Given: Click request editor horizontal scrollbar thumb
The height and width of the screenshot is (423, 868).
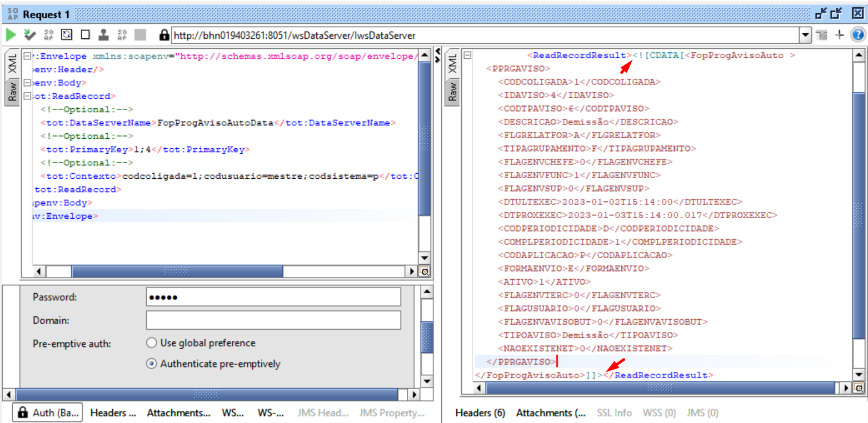Looking at the screenshot, I should pyautogui.click(x=178, y=272).
